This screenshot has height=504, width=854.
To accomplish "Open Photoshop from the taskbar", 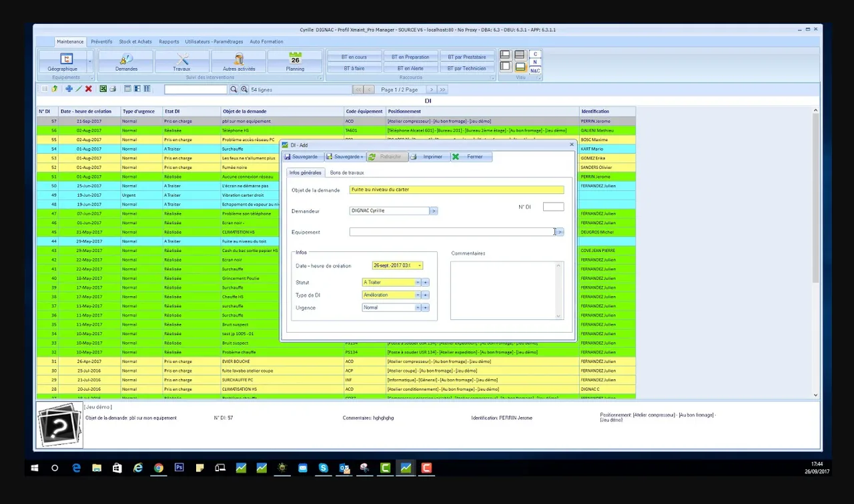I will tap(179, 468).
